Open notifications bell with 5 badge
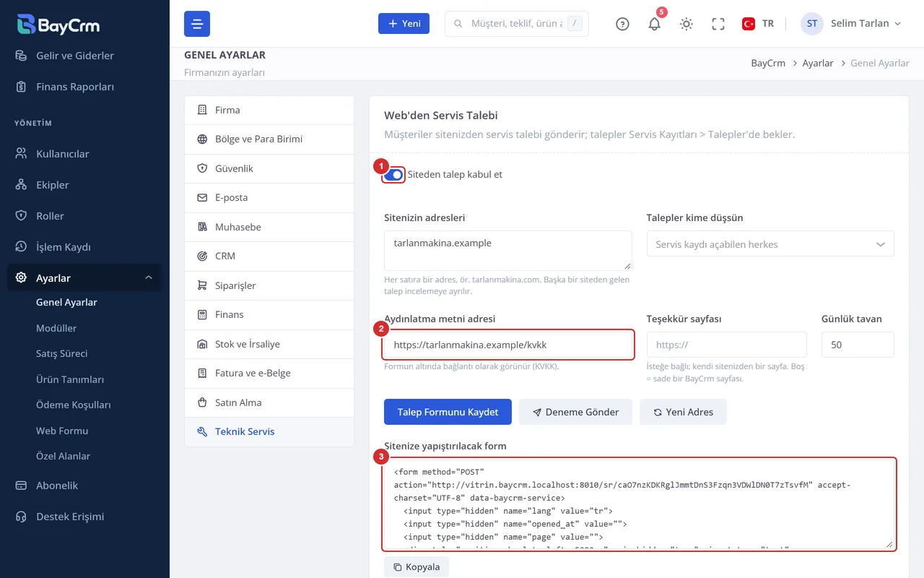This screenshot has width=924, height=578. [x=654, y=24]
